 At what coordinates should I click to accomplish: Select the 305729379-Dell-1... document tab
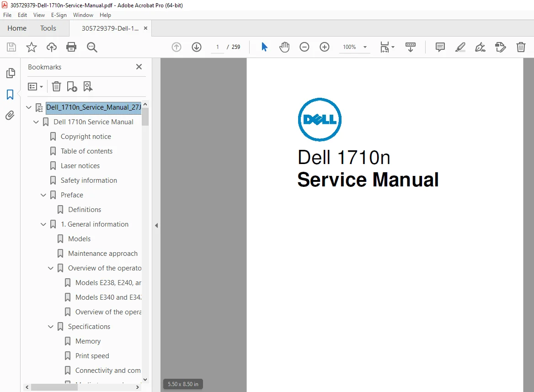(x=110, y=28)
